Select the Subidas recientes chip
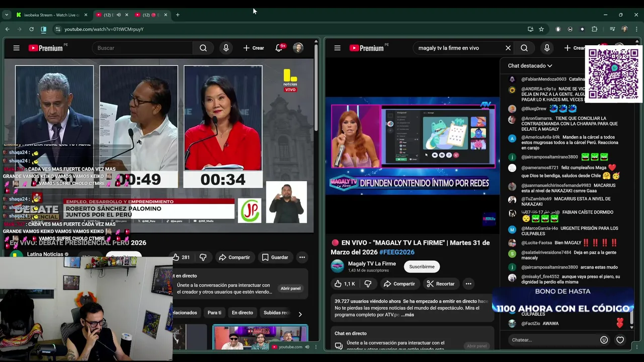The height and width of the screenshot is (362, 644). (x=276, y=313)
